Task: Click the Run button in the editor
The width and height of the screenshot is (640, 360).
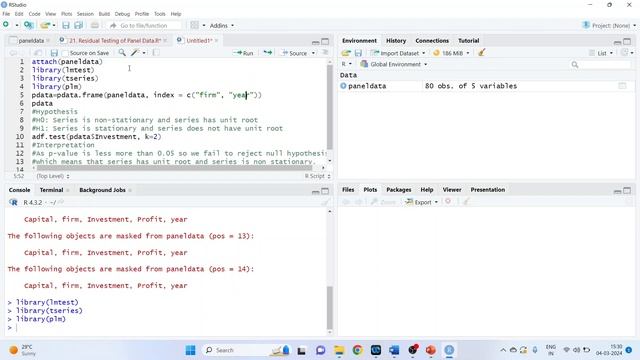Action: click(x=244, y=53)
